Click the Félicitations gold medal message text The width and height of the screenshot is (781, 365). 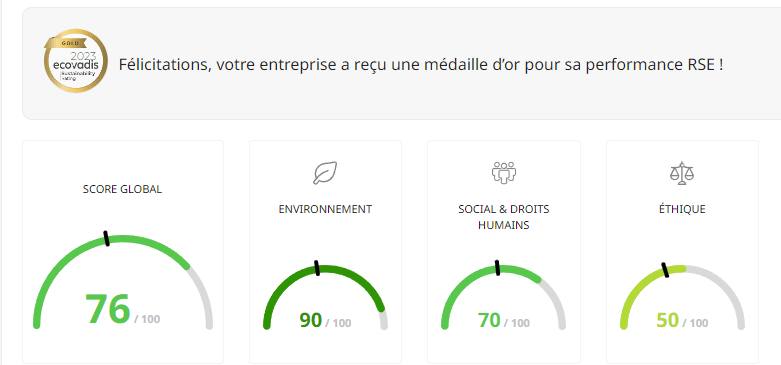coord(421,65)
